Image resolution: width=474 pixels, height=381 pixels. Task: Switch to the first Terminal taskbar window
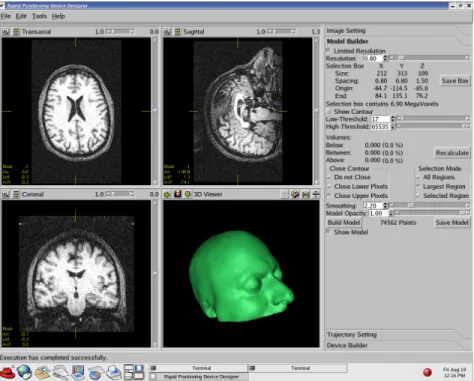pos(198,368)
